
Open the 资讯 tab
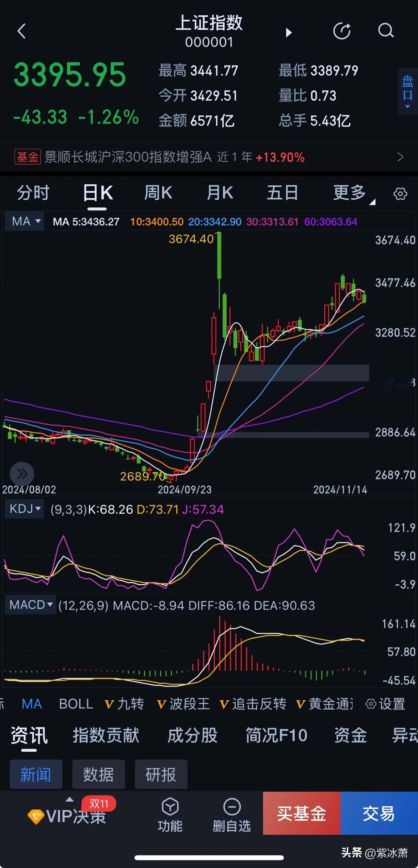[x=29, y=735]
